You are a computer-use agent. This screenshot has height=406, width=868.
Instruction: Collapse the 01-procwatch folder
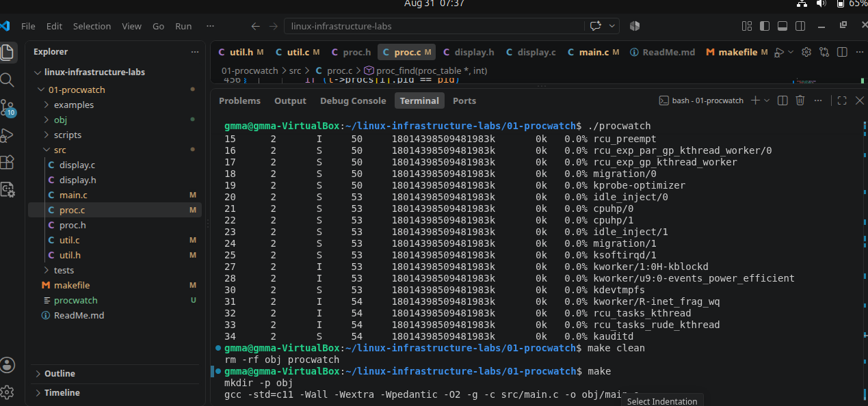tap(41, 90)
